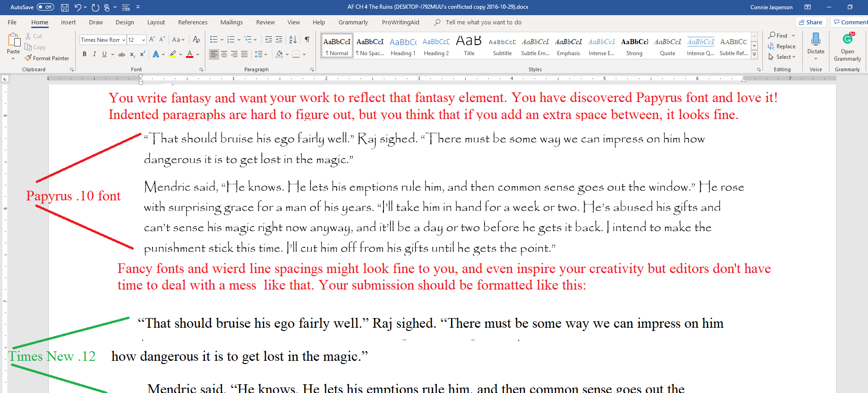Click the Format Painter brush icon
This screenshot has width=868, height=393.
click(28, 58)
